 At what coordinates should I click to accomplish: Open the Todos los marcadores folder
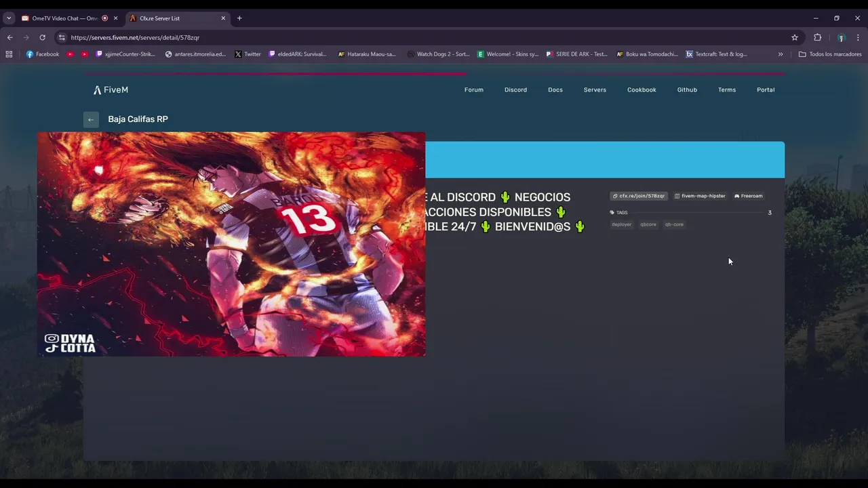[x=830, y=54]
